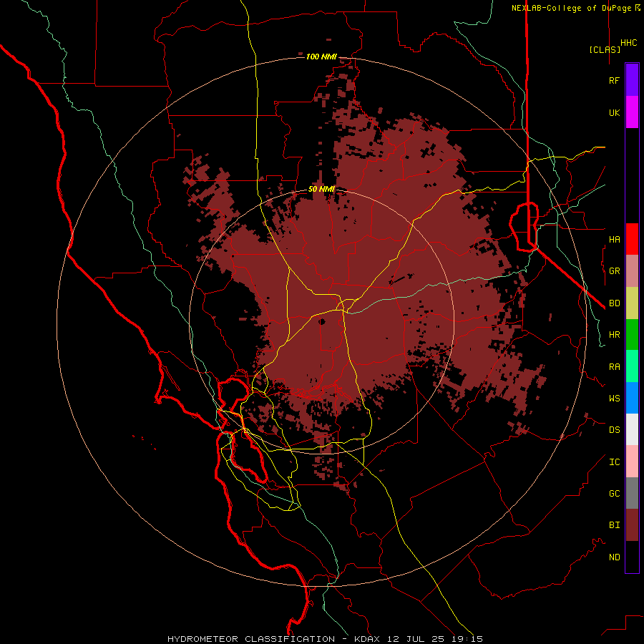
Task: Click the HHC product label
Action: pos(629,43)
